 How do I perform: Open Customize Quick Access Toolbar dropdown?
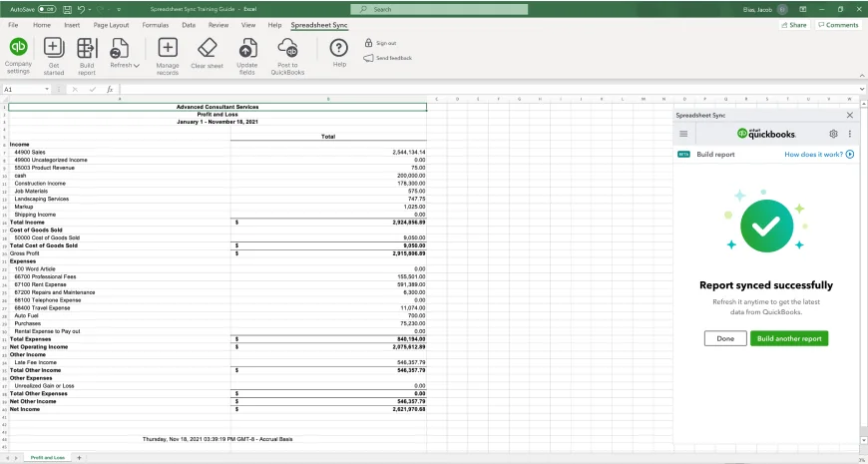pyautogui.click(x=119, y=9)
